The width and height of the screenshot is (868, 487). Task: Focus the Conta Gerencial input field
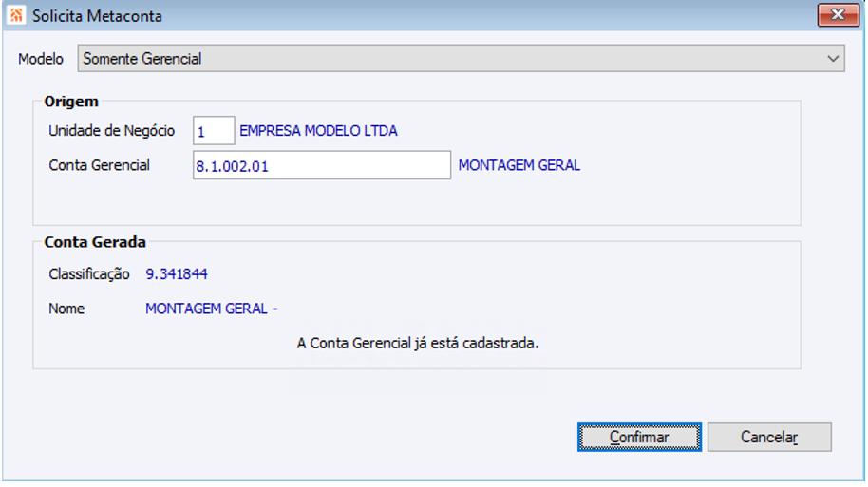pos(322,165)
